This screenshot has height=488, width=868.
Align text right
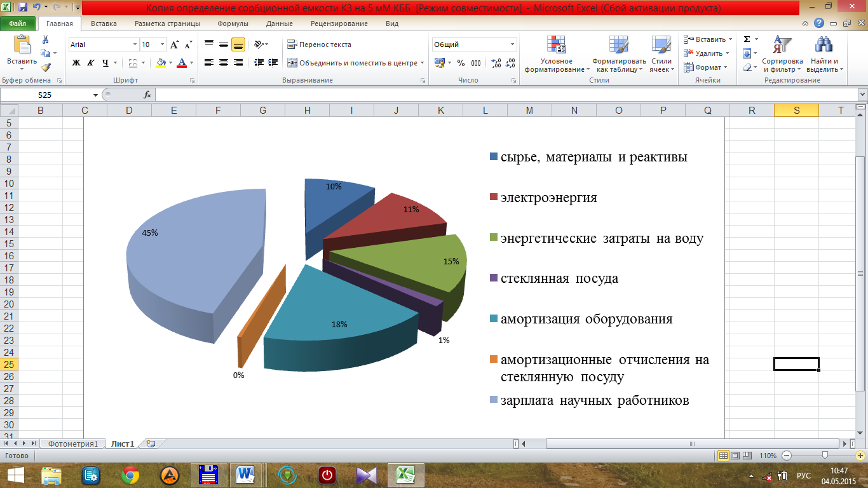(x=238, y=63)
